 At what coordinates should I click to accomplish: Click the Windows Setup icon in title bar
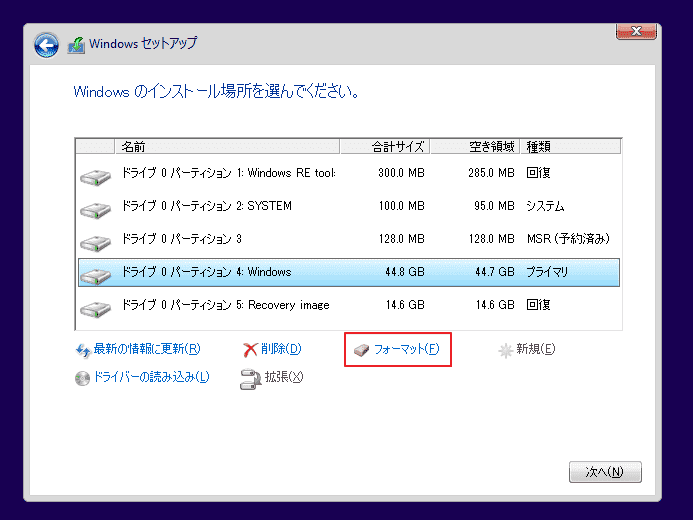point(76,45)
